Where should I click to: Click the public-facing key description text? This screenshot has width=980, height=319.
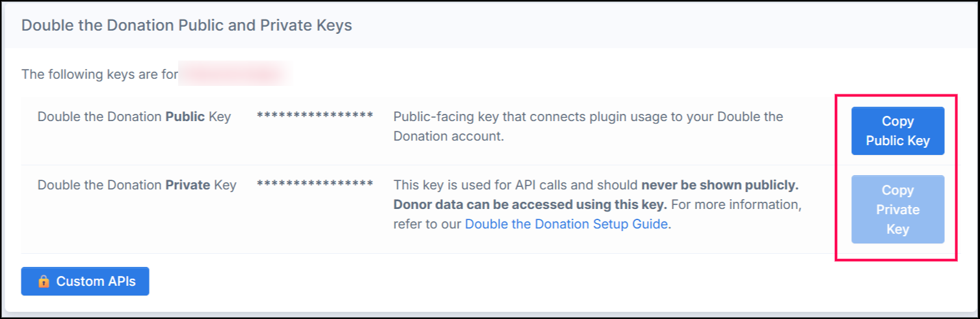(588, 127)
